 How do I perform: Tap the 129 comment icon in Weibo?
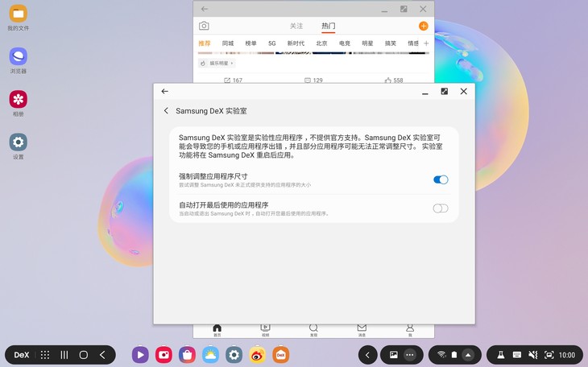click(308, 80)
